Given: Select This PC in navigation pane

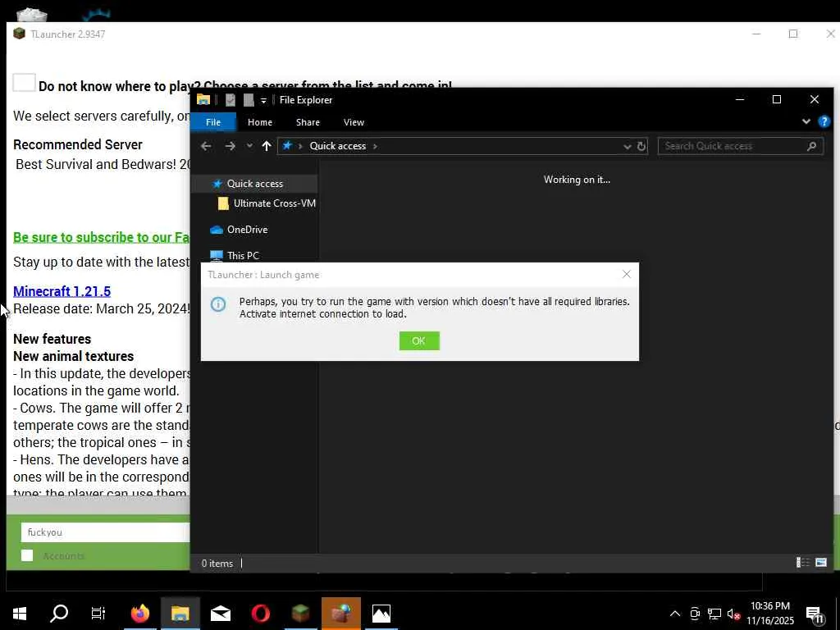Looking at the screenshot, I should pos(235,256).
